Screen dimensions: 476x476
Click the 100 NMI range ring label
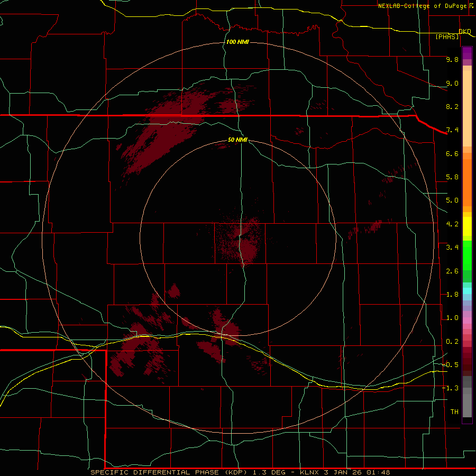click(237, 42)
